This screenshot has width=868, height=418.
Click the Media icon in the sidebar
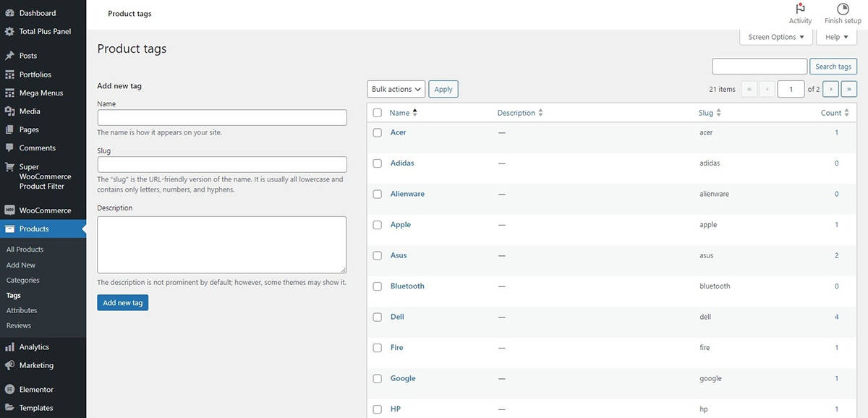(x=9, y=111)
